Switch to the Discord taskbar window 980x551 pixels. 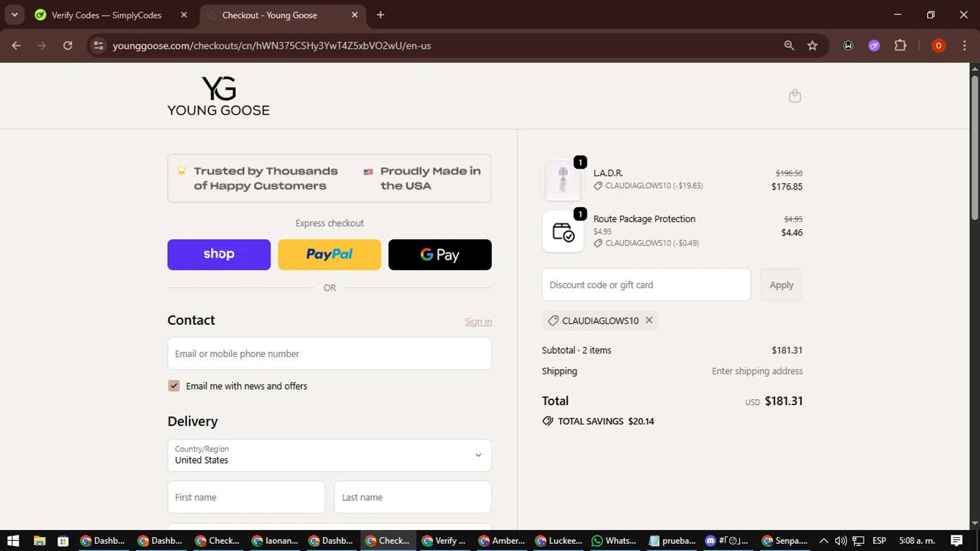pyautogui.click(x=727, y=541)
